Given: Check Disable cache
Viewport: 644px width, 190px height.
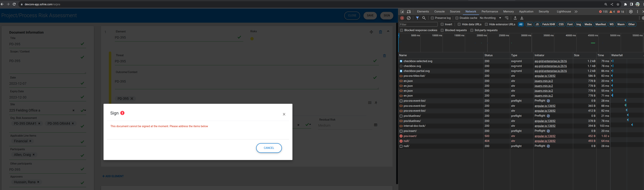Looking at the screenshot, I should pos(457,18).
